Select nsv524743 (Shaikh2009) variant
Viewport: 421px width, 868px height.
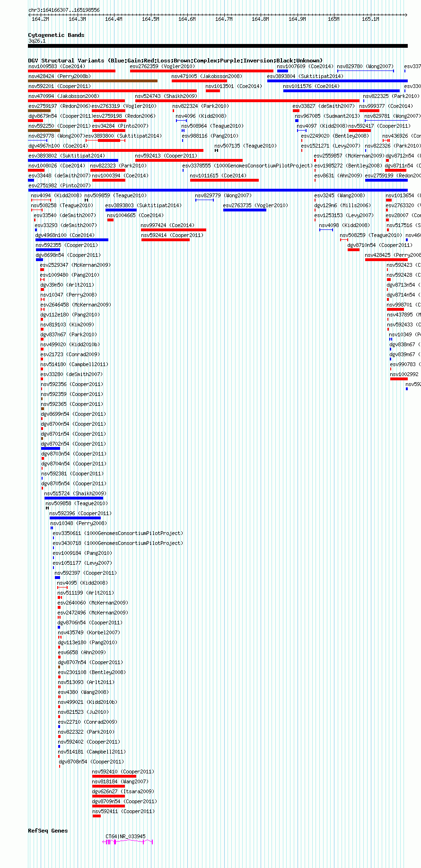click(x=166, y=96)
